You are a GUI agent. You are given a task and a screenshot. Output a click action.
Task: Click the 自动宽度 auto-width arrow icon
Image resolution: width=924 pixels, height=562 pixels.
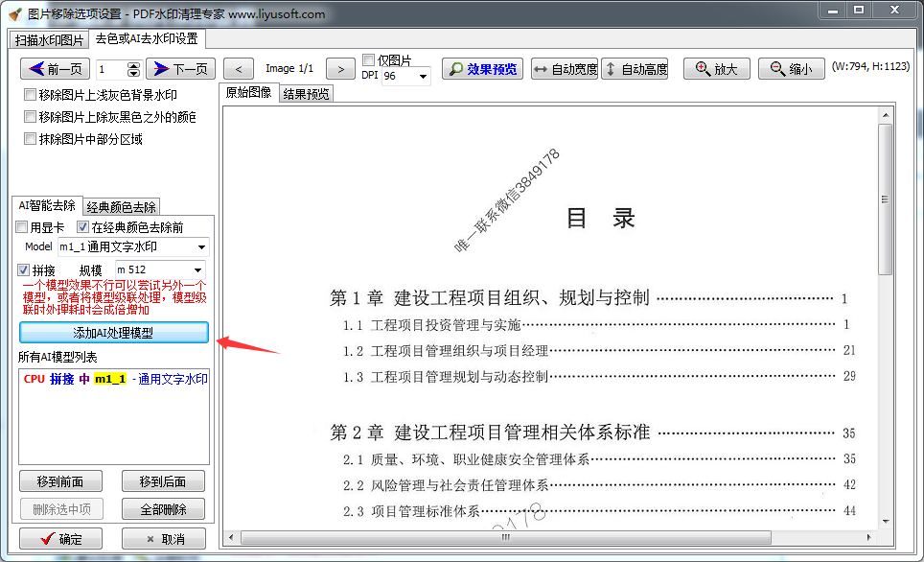(538, 68)
